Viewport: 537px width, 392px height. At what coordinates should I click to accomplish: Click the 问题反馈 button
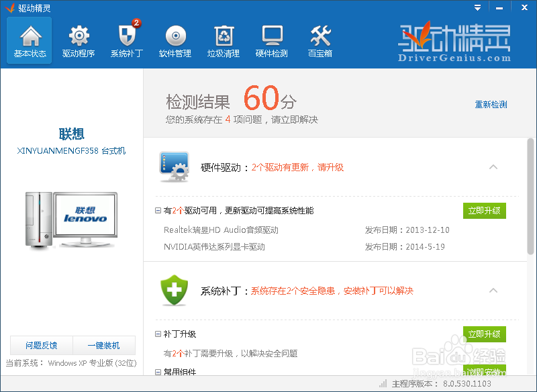[42, 345]
